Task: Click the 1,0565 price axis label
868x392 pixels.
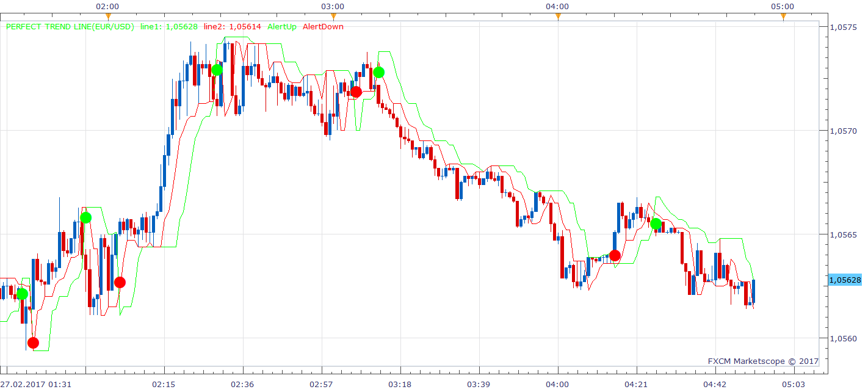Action: pyautogui.click(x=844, y=234)
